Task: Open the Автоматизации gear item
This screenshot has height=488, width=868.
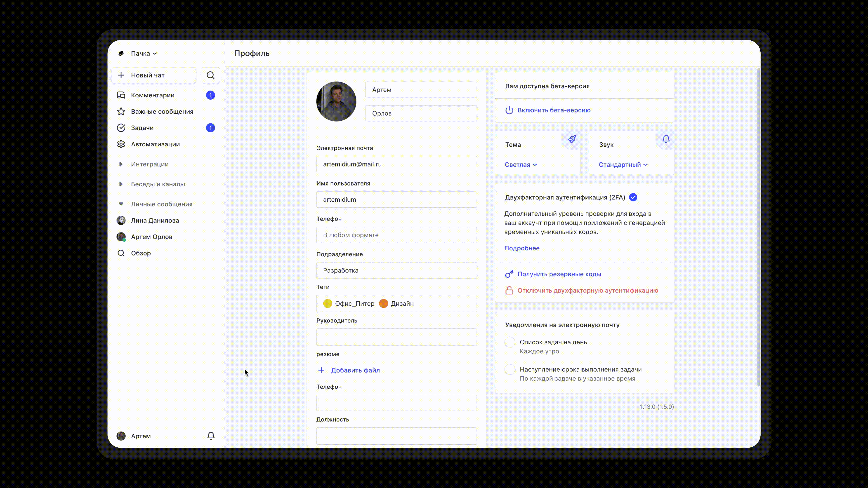Action: point(155,144)
